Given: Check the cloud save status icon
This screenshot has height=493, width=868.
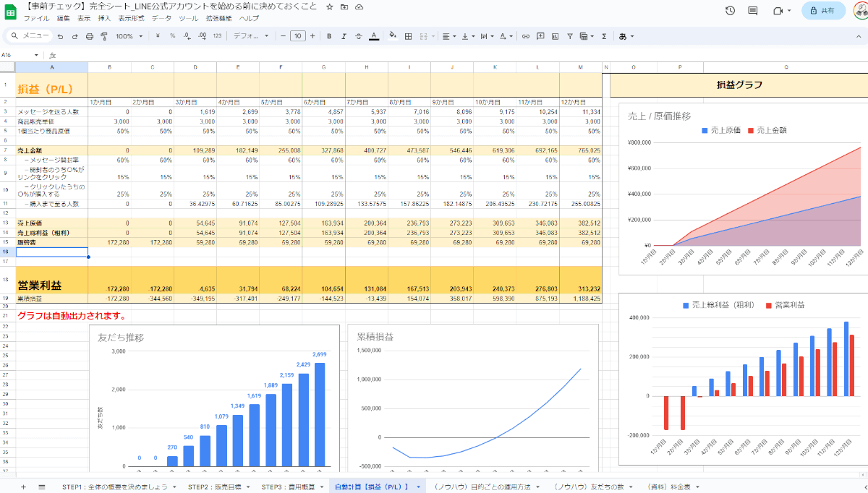Looking at the screenshot, I should click(x=359, y=7).
